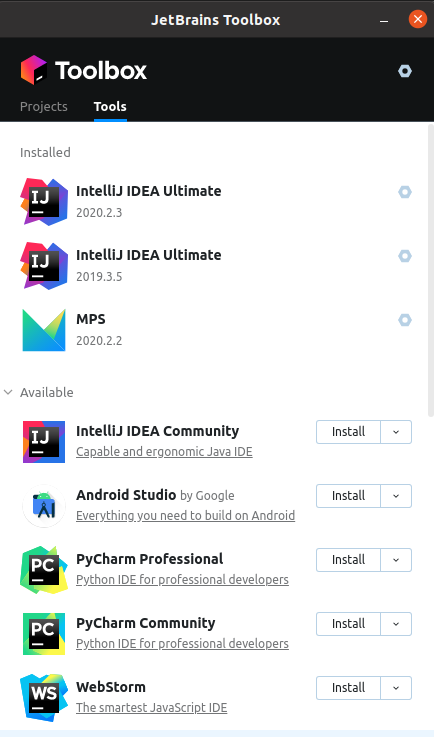Click IntelliJ IDEA Community app icon
This screenshot has height=737, width=434.
tap(44, 442)
